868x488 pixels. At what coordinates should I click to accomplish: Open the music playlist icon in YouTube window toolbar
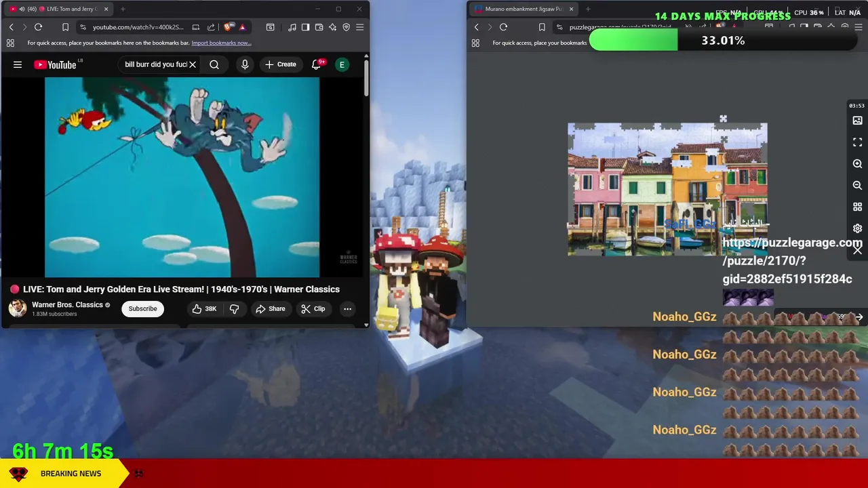292,27
